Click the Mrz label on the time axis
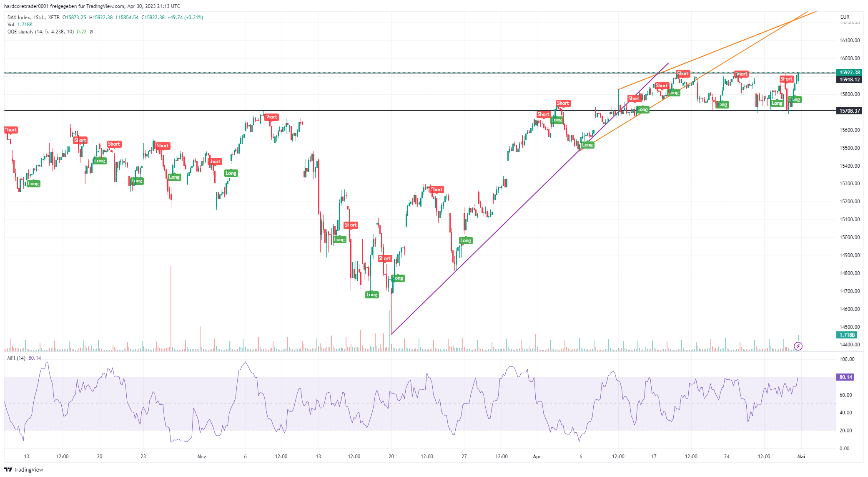The image size is (868, 477). 201,457
